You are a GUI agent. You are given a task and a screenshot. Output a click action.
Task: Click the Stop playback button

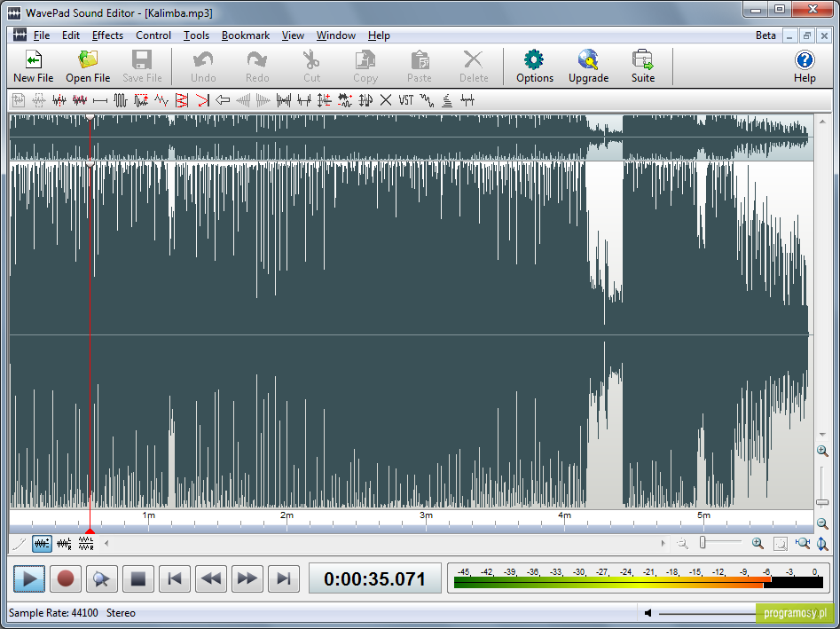pos(138,578)
